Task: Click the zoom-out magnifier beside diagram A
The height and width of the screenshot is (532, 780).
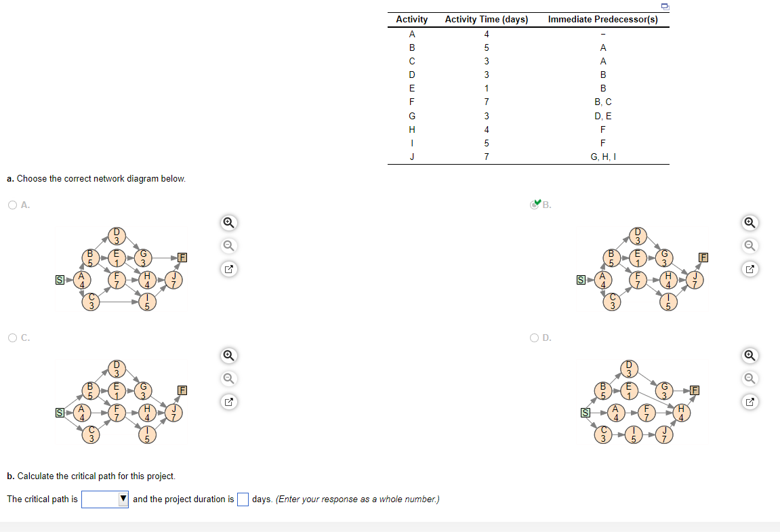Action: point(228,245)
